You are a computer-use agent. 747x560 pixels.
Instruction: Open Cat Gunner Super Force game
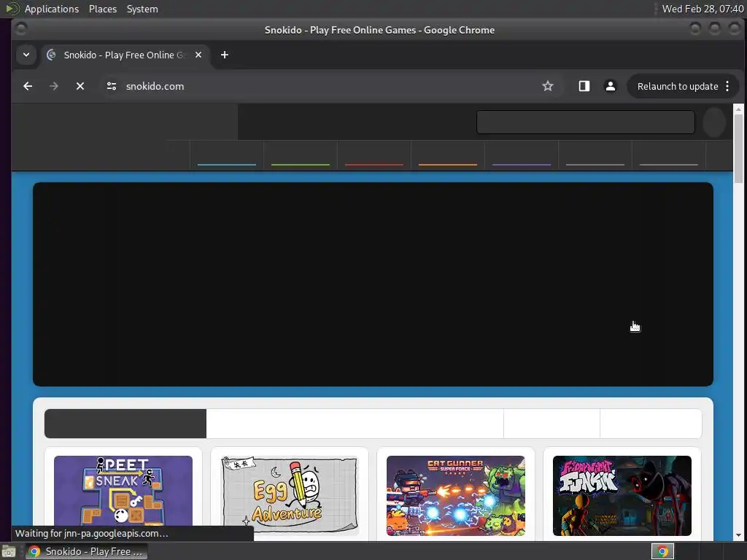tap(455, 495)
